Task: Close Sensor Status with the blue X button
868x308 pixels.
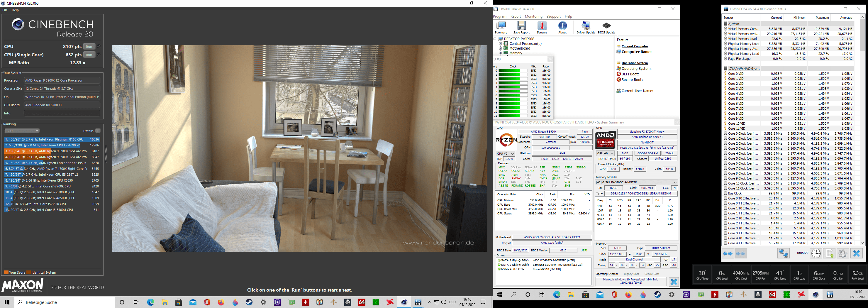Action: (856, 253)
